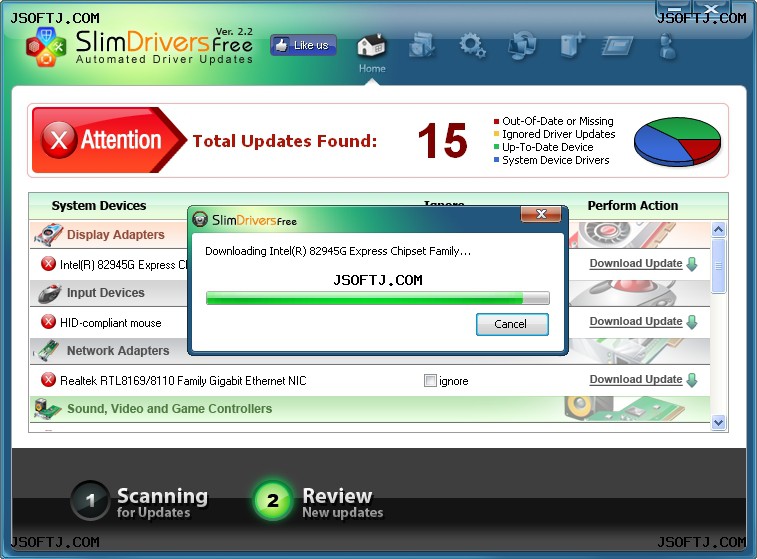Click the download progress bar
The height and width of the screenshot is (559, 757).
(x=378, y=298)
